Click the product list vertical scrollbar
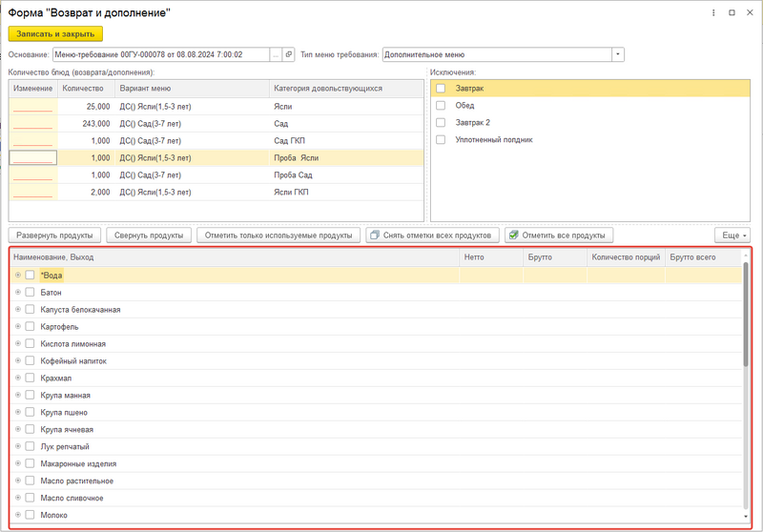 [x=746, y=324]
